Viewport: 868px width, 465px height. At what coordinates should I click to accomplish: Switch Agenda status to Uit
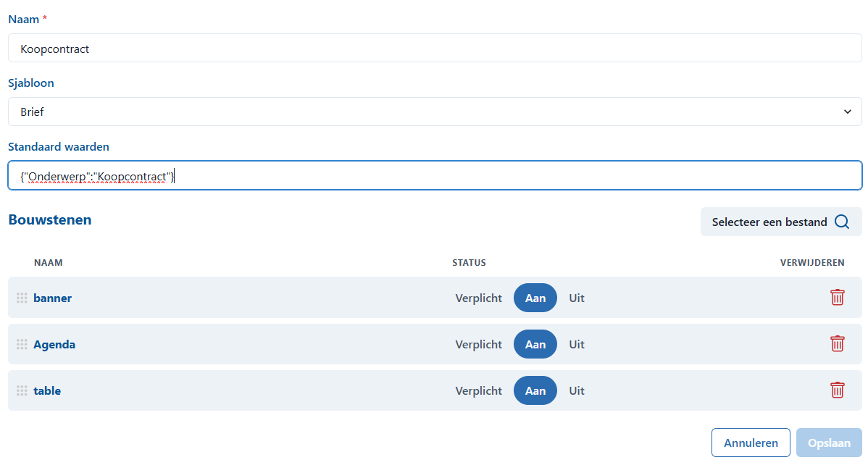click(577, 344)
